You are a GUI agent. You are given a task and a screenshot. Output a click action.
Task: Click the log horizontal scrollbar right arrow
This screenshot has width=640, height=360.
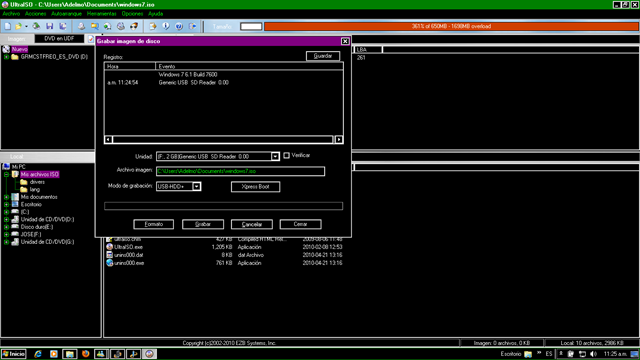339,140
